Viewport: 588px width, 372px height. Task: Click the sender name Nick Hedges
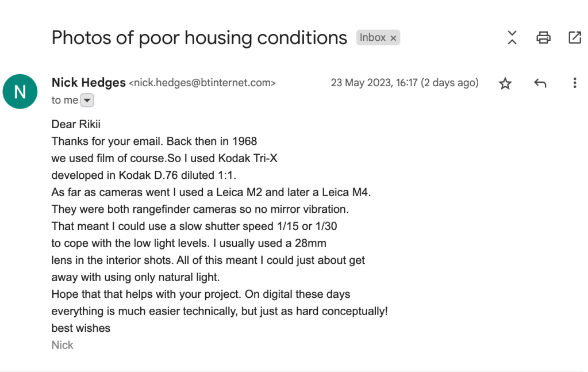(x=89, y=83)
